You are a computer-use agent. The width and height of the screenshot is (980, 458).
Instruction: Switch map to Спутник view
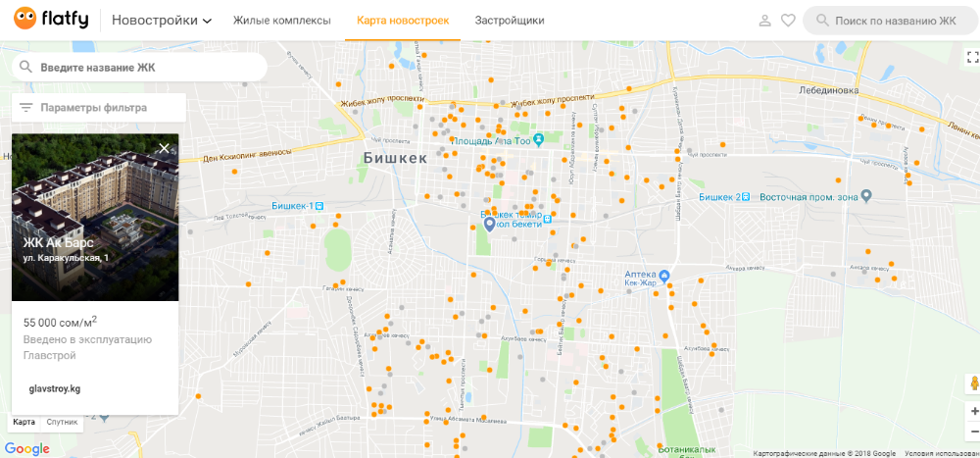pyautogui.click(x=62, y=422)
